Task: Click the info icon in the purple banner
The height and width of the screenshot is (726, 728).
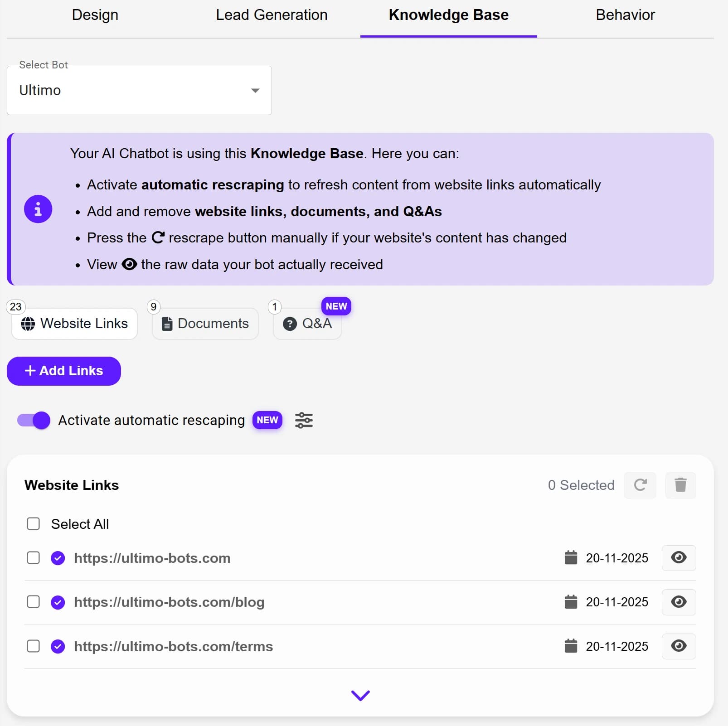Action: pyautogui.click(x=38, y=209)
